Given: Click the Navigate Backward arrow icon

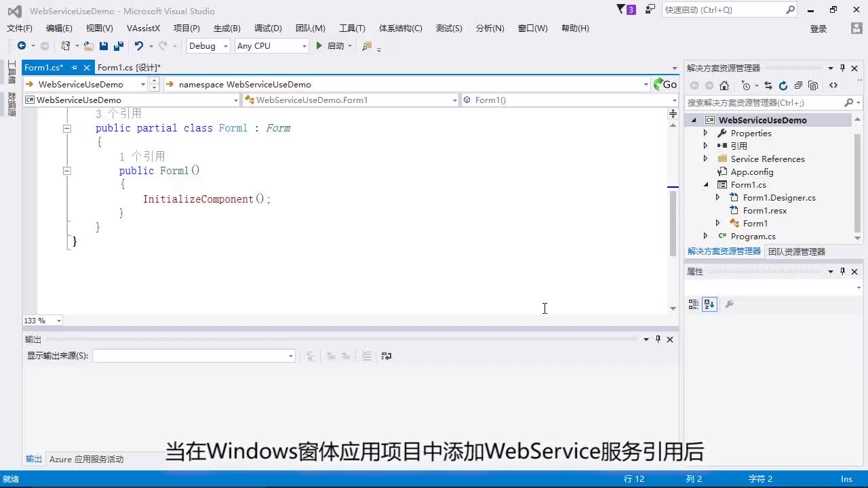Looking at the screenshot, I should point(22,45).
